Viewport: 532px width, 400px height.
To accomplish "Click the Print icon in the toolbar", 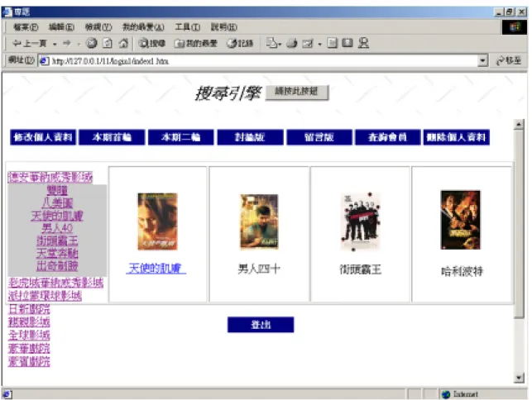I will 292,44.
